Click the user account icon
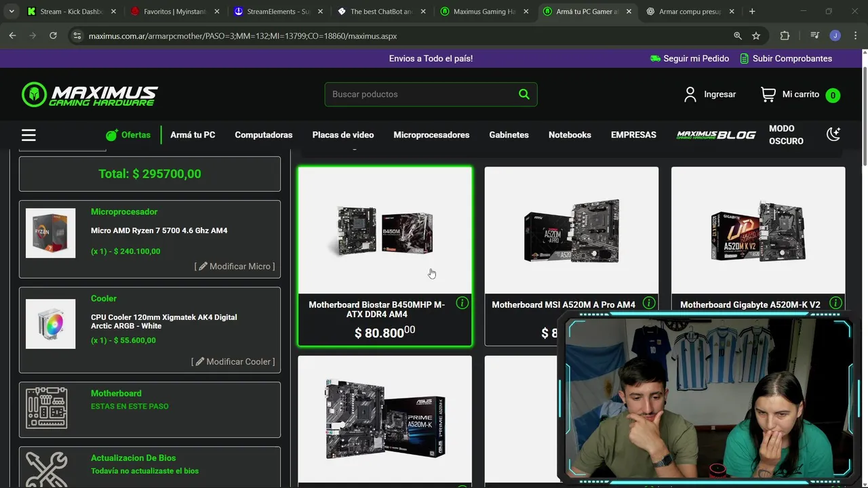The height and width of the screenshot is (488, 868). coord(690,94)
